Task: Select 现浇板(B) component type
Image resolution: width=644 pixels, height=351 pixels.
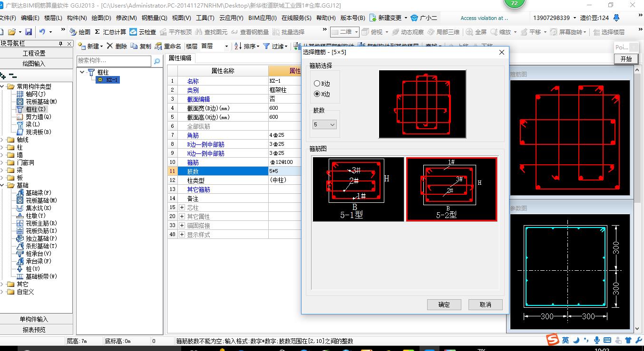Action: (34, 132)
